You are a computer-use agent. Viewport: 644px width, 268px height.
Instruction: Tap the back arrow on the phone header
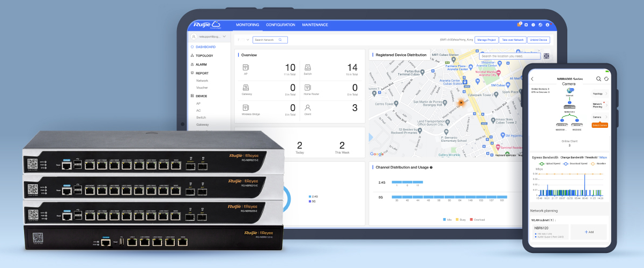[x=532, y=79]
